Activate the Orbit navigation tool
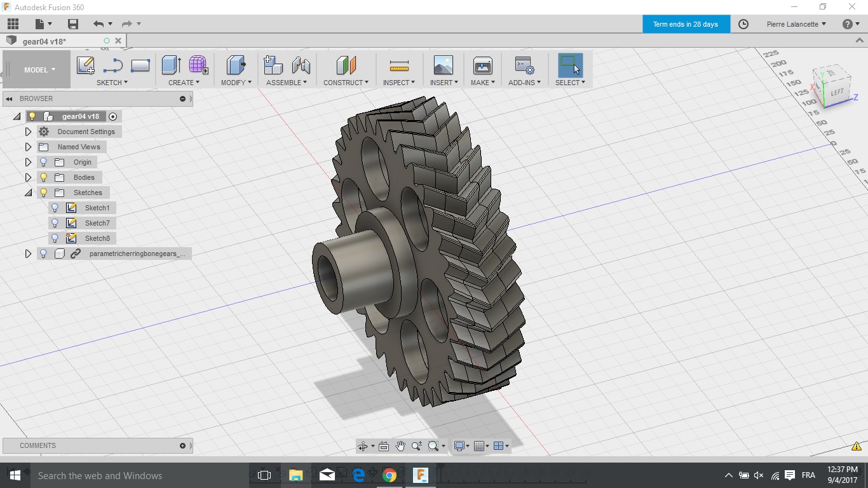 point(362,446)
